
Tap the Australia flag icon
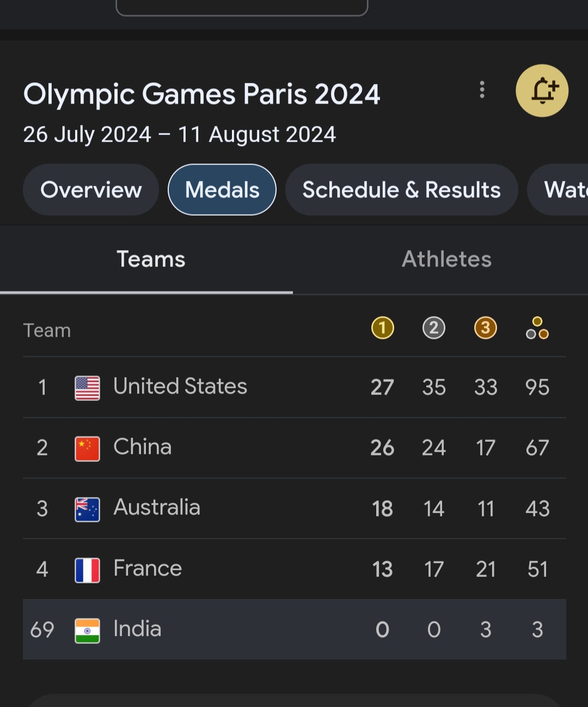pos(87,509)
